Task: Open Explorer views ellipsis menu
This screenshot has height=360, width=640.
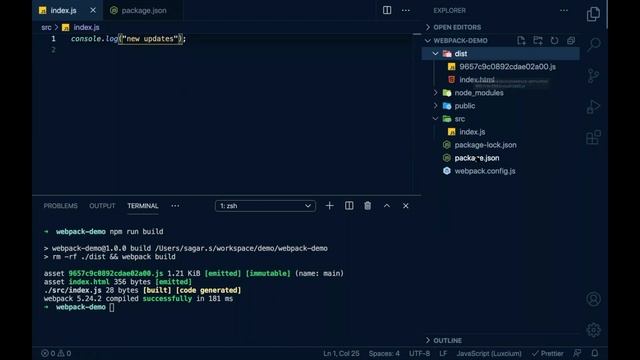Action: 564,10
